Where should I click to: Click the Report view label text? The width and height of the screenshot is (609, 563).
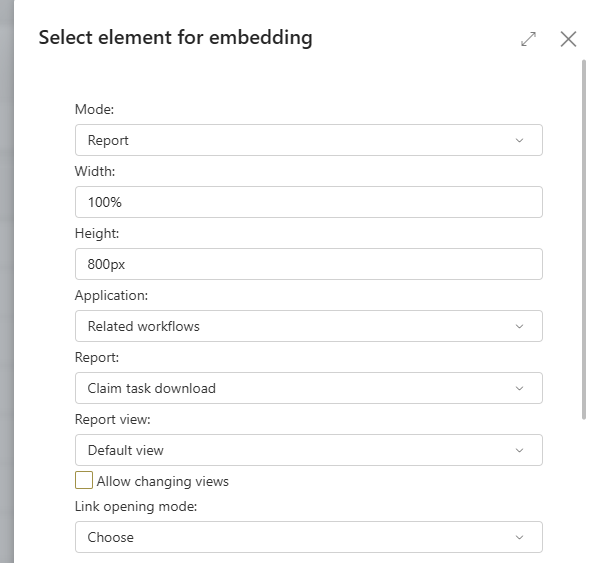click(113, 419)
